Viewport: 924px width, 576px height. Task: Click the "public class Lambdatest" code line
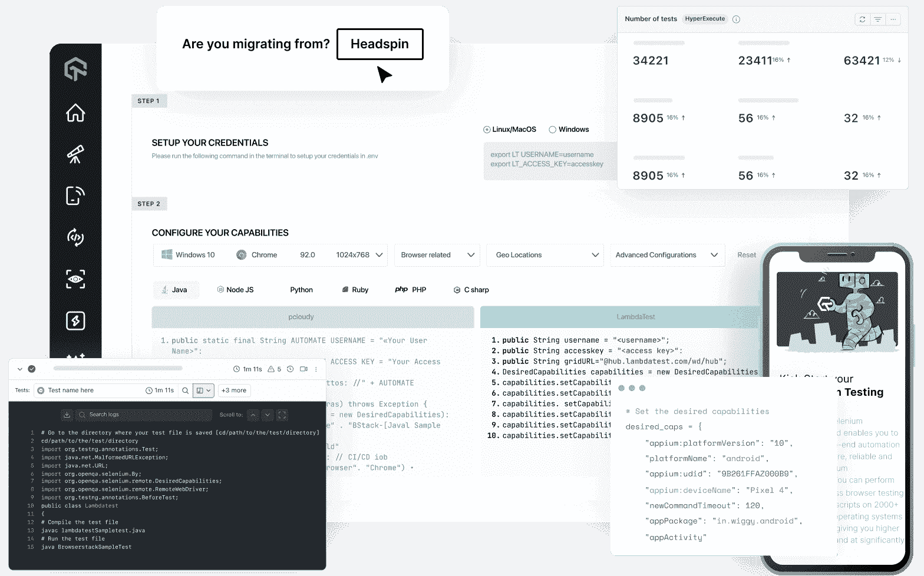pyautogui.click(x=80, y=506)
